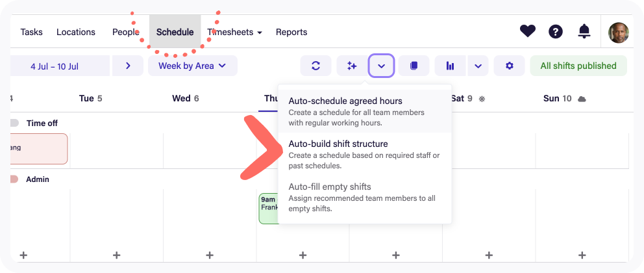The image size is (644, 273).
Task: Open the Reports tab
Action: tap(291, 32)
